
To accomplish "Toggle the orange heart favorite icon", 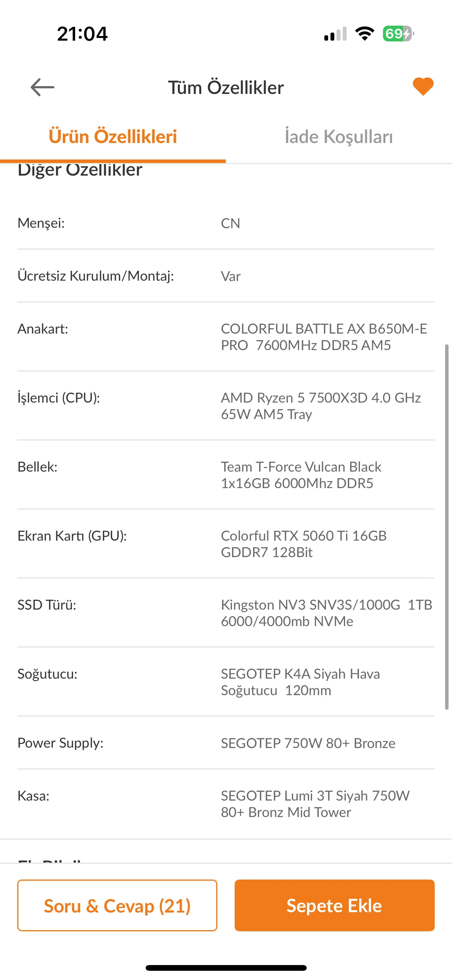I will click(423, 86).
